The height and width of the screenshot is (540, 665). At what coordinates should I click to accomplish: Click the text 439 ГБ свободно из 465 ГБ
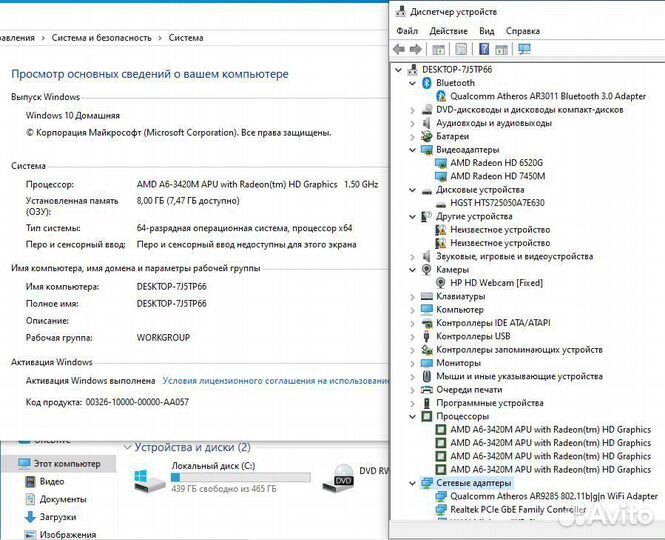tap(224, 489)
